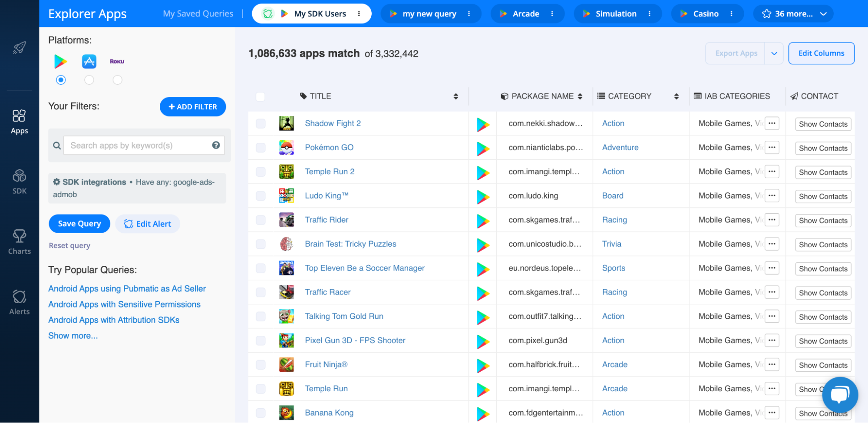The width and height of the screenshot is (868, 423).
Task: Check the Talking Tom Gold Run checkbox
Action: click(x=261, y=316)
